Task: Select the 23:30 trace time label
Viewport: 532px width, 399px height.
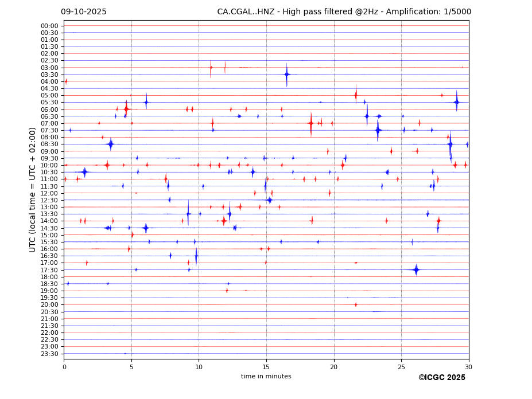Action: click(49, 354)
